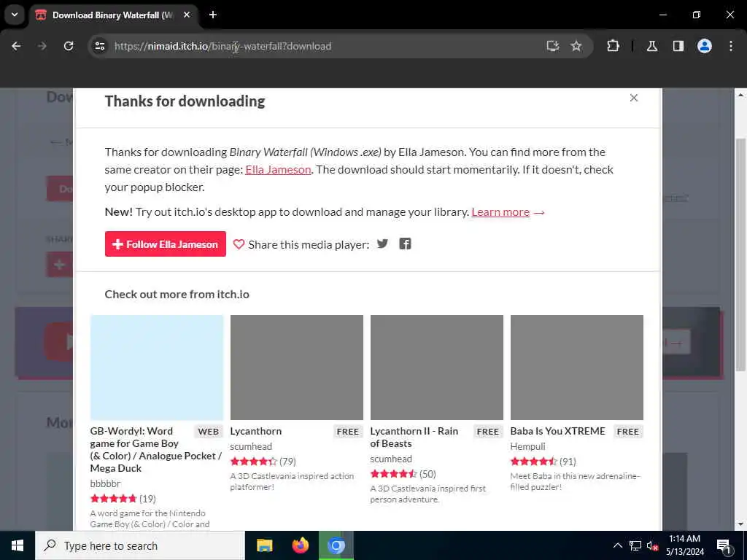Go back with browser back arrow
Viewport: 747px width, 560px height.
16,46
